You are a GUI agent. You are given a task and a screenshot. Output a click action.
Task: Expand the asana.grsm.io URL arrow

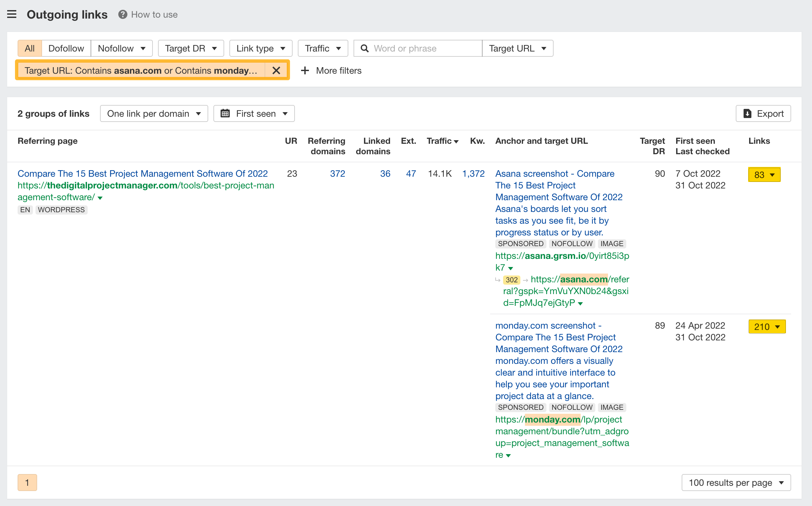pos(511,268)
